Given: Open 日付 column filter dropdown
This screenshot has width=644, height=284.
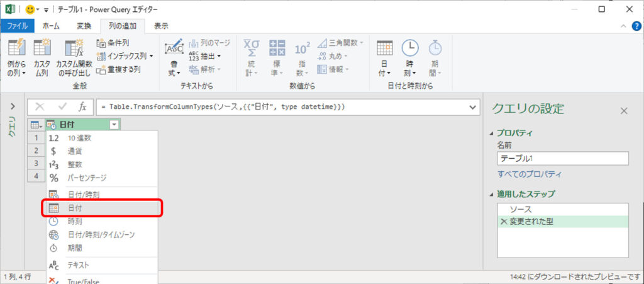Looking at the screenshot, I should [x=114, y=125].
